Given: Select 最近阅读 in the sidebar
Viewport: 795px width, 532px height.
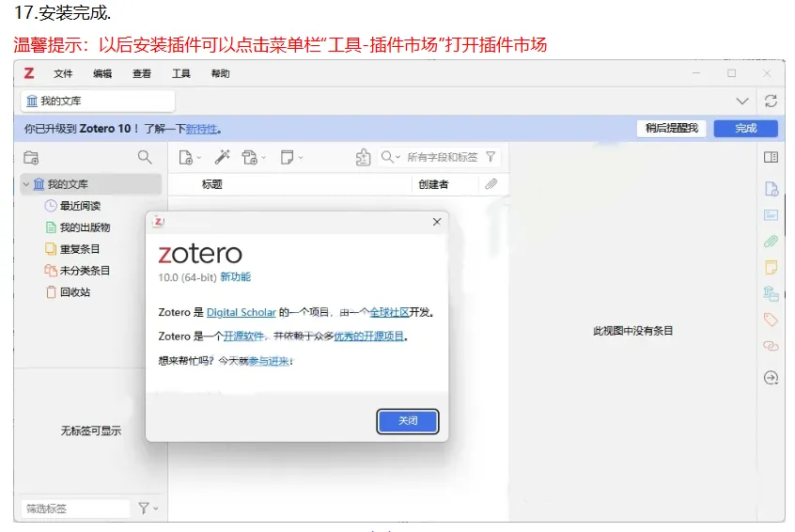Looking at the screenshot, I should [80, 206].
